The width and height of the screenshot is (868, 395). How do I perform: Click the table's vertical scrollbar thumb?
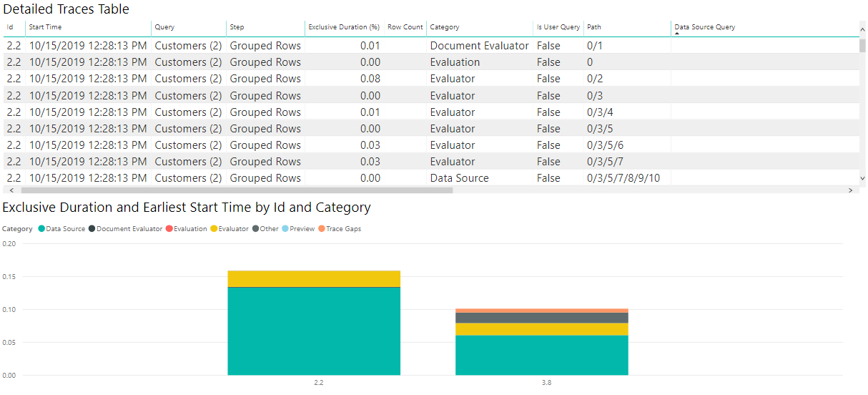coord(862,46)
